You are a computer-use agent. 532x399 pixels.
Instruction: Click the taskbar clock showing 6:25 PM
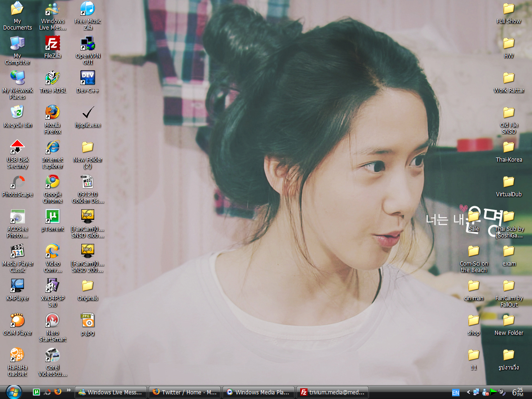pyautogui.click(x=517, y=392)
